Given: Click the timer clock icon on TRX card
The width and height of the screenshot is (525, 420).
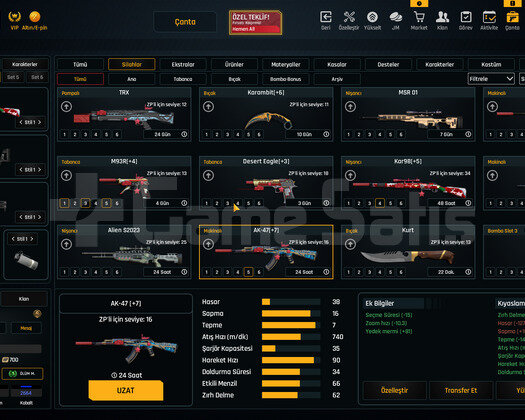Looking at the screenshot, I should point(184,134).
